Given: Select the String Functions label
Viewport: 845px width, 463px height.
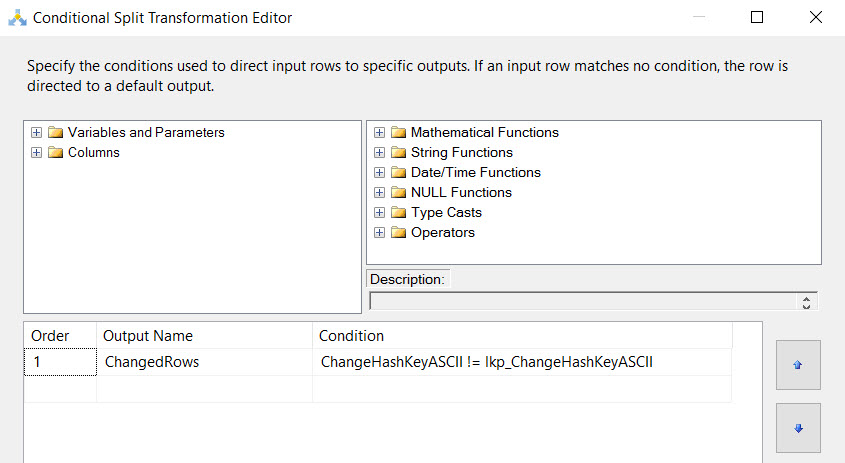Looking at the screenshot, I should (x=462, y=152).
